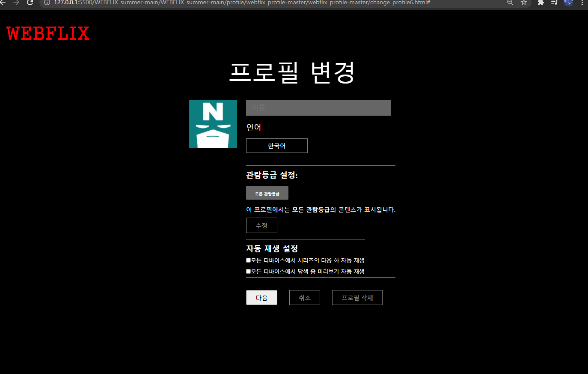
Task: Click the 프로필 삭제 delete profile button
Action: point(357,297)
